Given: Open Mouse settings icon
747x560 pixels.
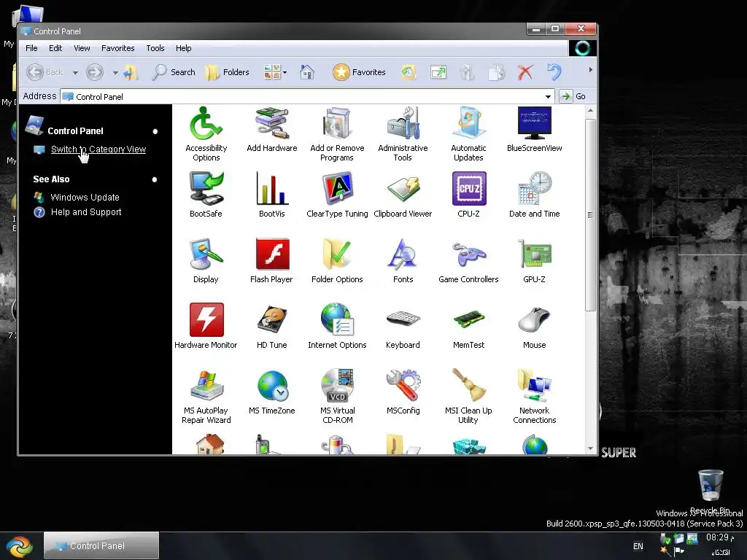Looking at the screenshot, I should [x=534, y=326].
